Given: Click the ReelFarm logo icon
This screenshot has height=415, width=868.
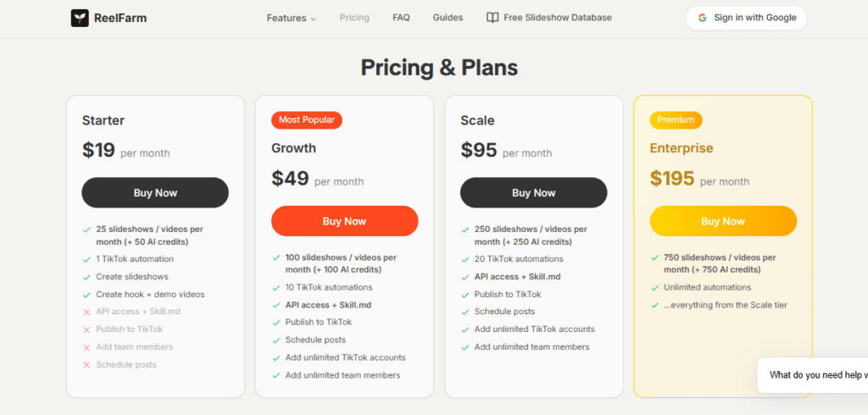Looking at the screenshot, I should coord(80,18).
